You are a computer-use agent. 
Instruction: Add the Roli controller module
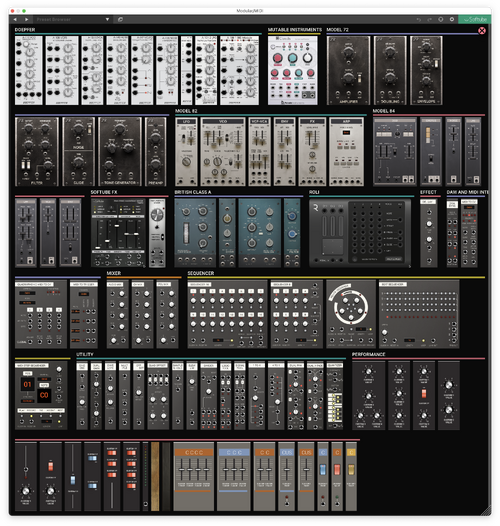tap(360, 233)
